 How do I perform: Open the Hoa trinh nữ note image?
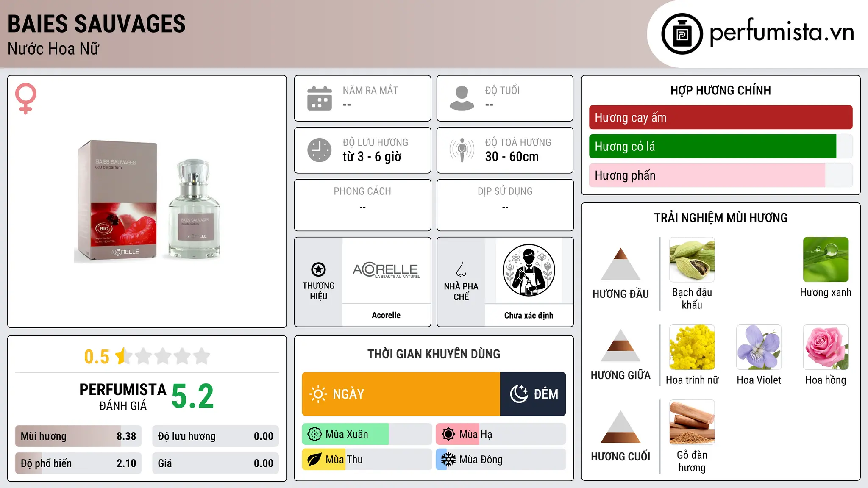tap(692, 347)
